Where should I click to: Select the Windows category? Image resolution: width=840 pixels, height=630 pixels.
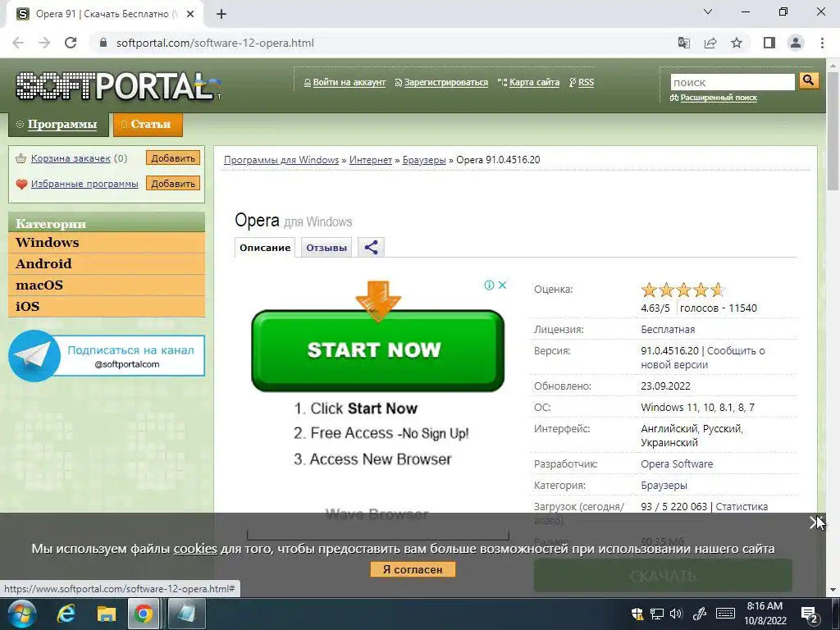pos(107,243)
